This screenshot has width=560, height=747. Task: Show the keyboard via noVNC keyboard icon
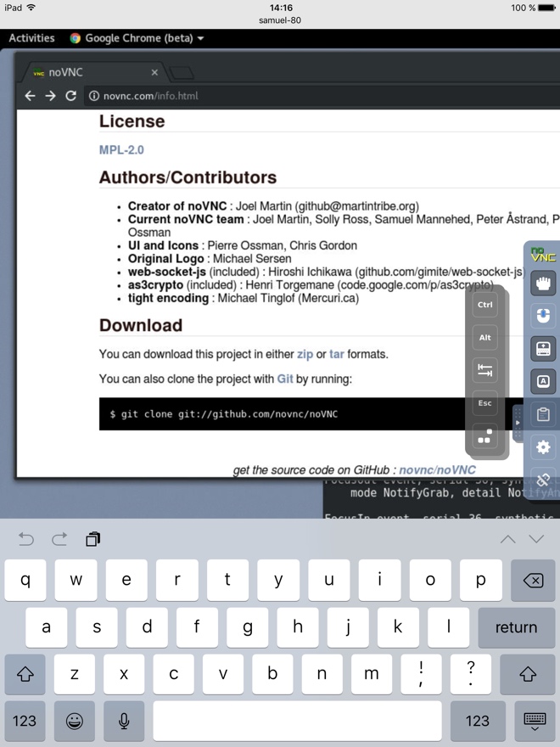543,349
